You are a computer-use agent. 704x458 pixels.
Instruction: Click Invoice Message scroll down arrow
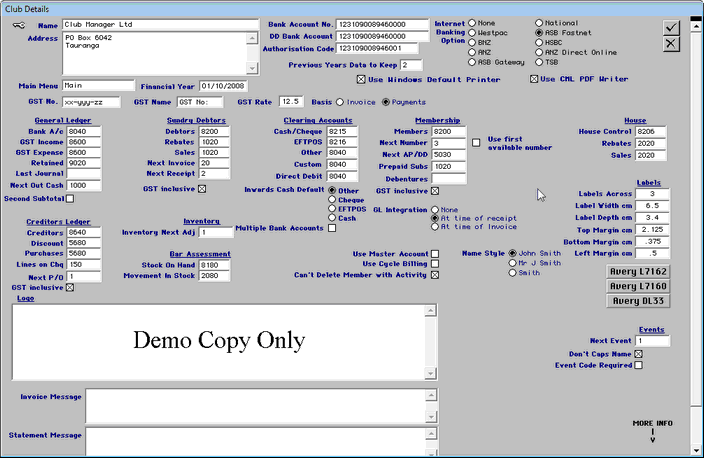point(431,417)
